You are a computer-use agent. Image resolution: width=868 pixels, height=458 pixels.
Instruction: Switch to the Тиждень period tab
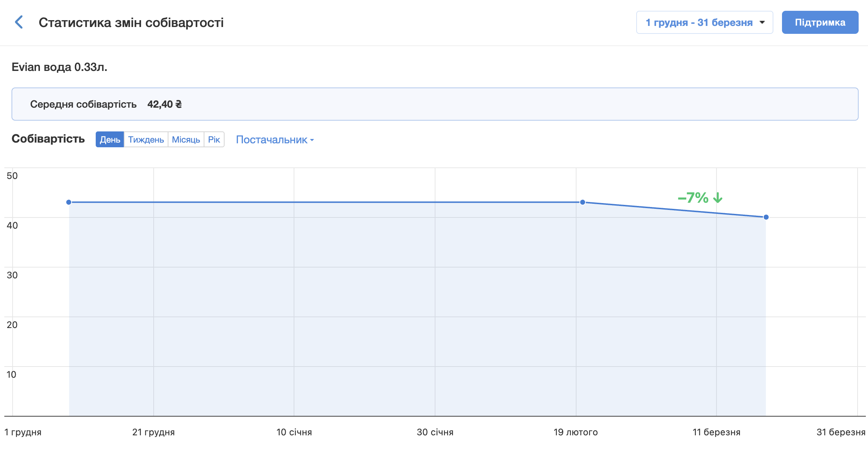pos(146,140)
